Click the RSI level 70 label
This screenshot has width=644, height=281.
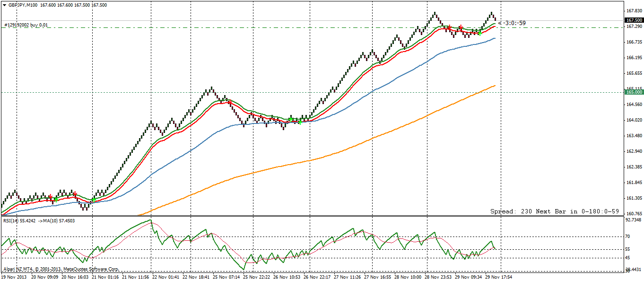coord(628,236)
